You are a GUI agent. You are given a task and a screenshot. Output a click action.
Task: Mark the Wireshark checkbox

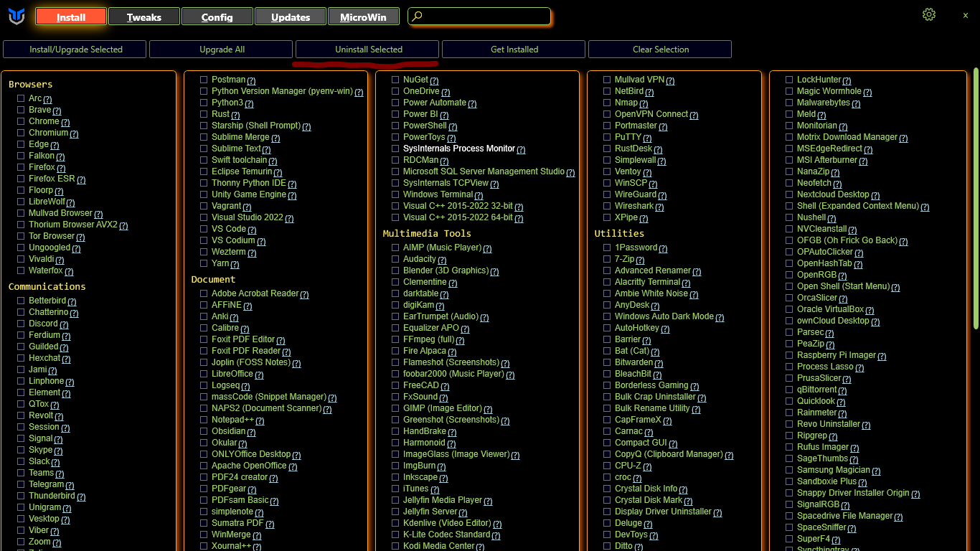click(607, 206)
